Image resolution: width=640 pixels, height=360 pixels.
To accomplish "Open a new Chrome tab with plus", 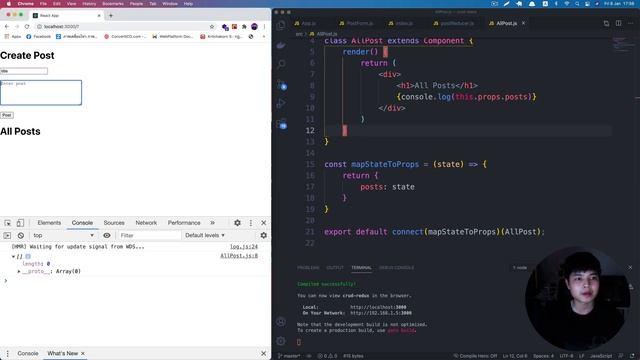I will coord(111,16).
